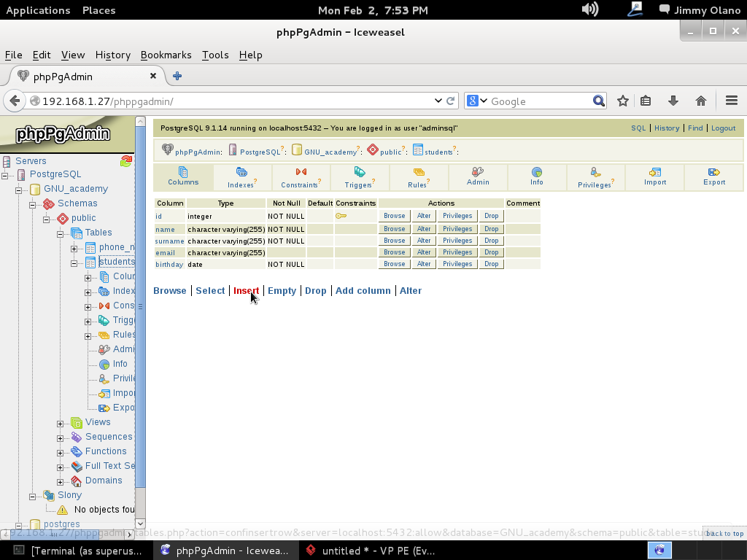The image size is (747, 560).
Task: Click in the Google search field
Action: 540,101
